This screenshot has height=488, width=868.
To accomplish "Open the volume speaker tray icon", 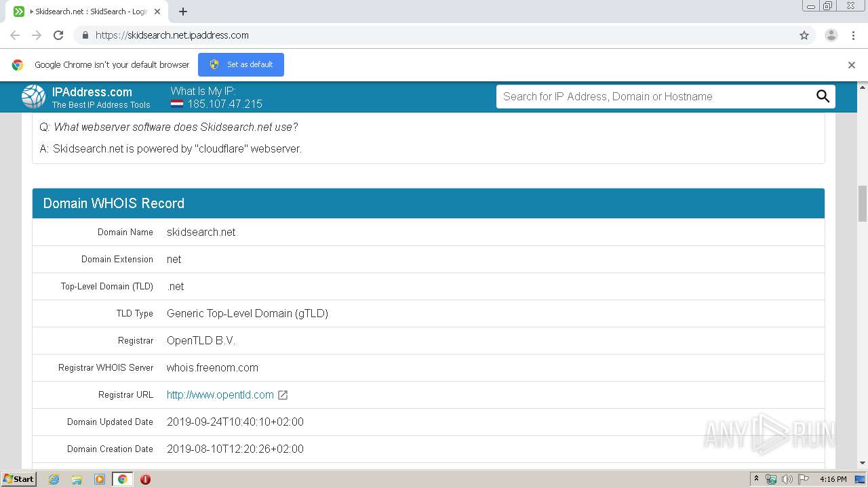I will click(x=787, y=479).
